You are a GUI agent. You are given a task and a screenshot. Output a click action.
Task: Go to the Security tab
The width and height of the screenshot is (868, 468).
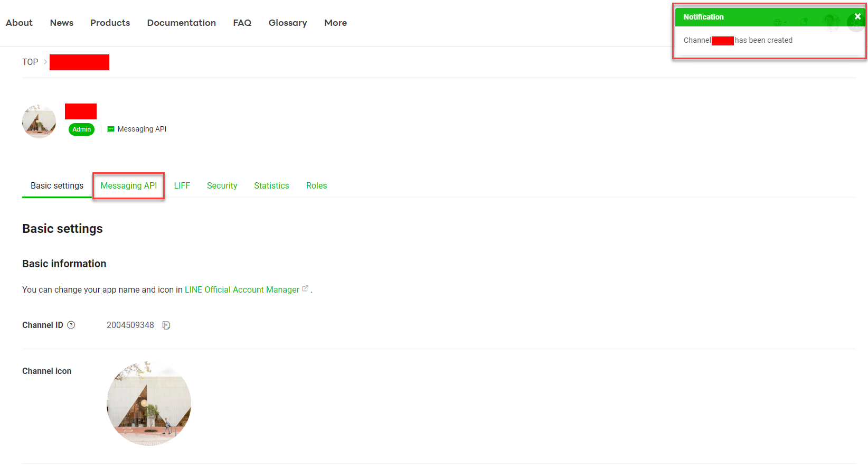222,186
